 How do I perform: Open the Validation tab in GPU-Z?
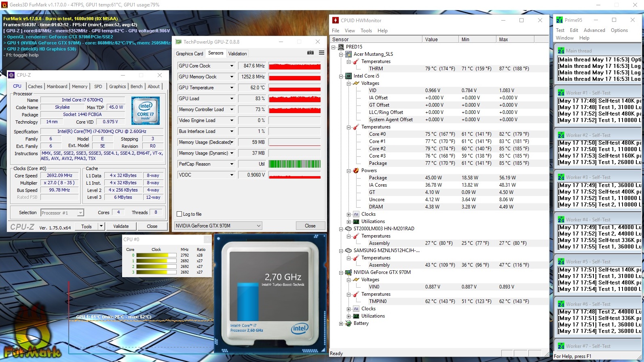click(237, 53)
